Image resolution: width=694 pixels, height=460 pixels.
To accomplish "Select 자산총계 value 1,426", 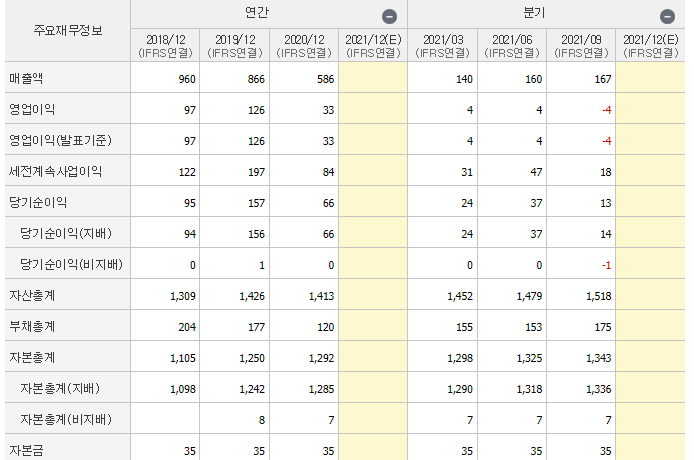I will coord(252,296).
